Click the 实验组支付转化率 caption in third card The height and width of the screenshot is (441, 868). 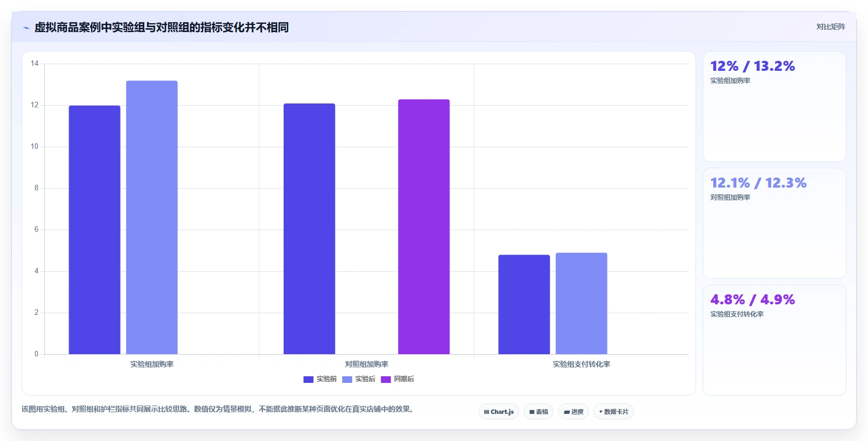click(737, 314)
